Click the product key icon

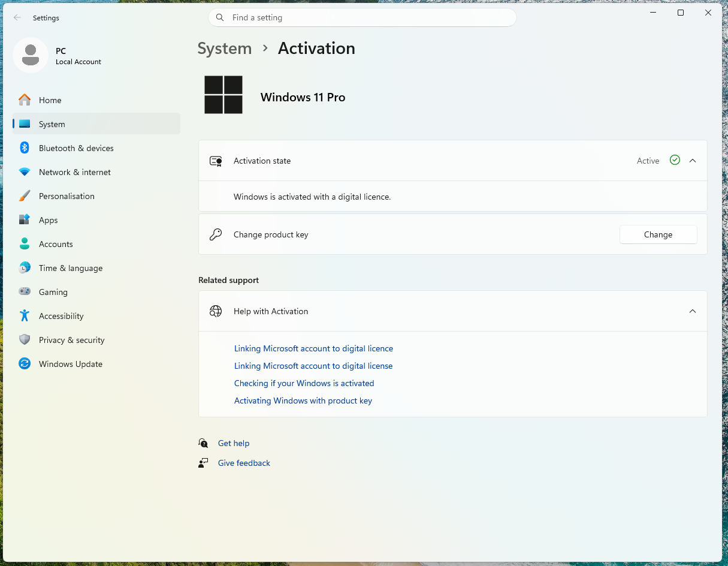click(x=216, y=234)
